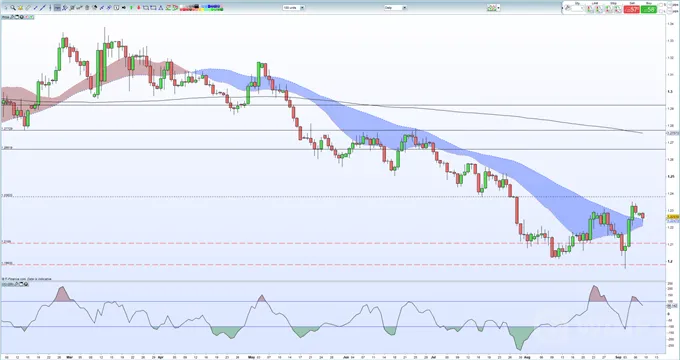Click the trash can delete-drawings icon
The image size is (680, 360).
[x=87, y=7]
